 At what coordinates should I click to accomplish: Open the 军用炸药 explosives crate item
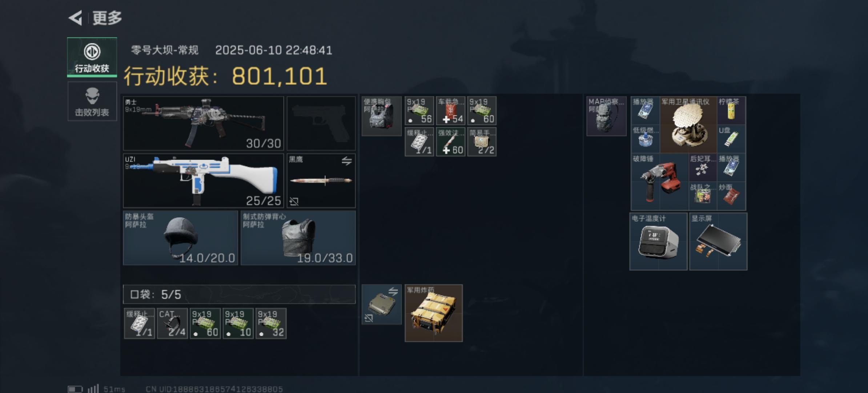434,313
